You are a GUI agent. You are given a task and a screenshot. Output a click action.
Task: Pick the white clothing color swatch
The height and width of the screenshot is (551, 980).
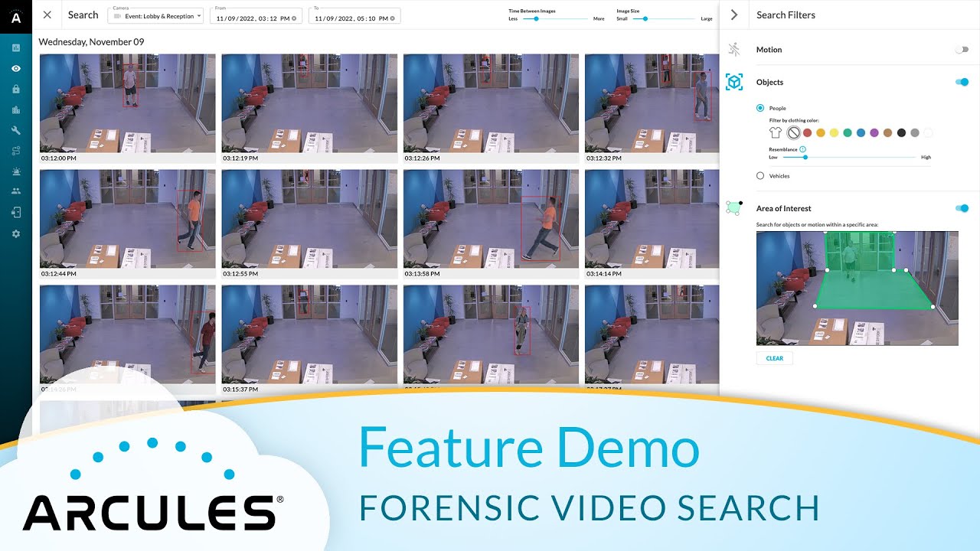pyautogui.click(x=929, y=132)
